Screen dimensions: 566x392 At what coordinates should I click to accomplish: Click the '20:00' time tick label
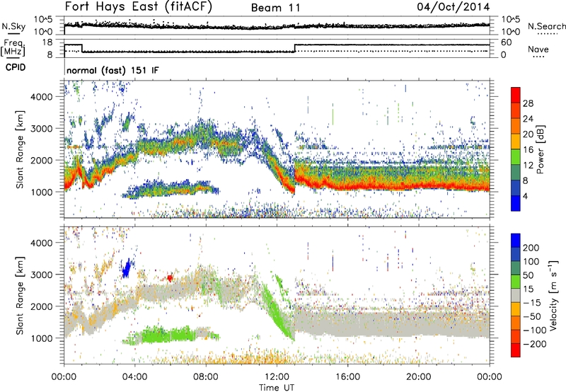click(x=418, y=377)
